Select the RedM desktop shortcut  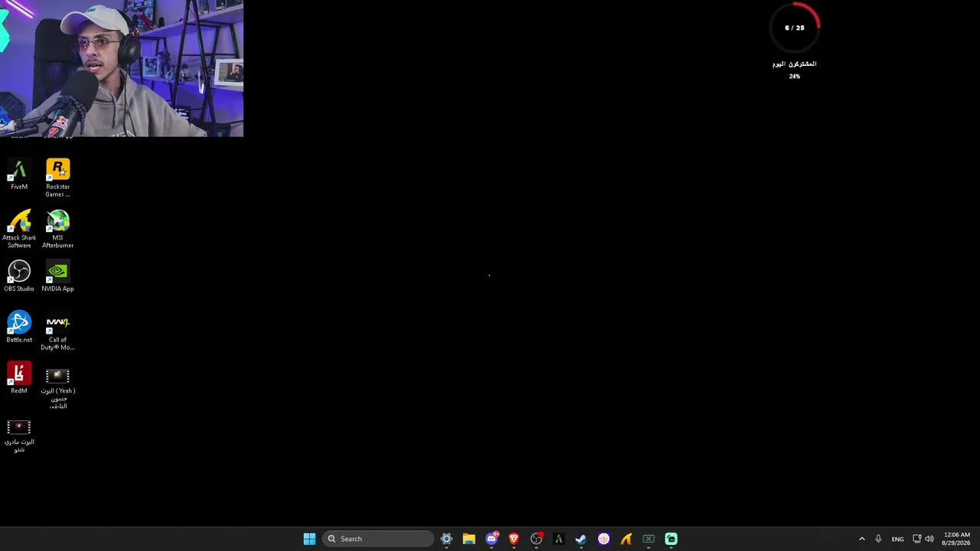click(x=19, y=378)
